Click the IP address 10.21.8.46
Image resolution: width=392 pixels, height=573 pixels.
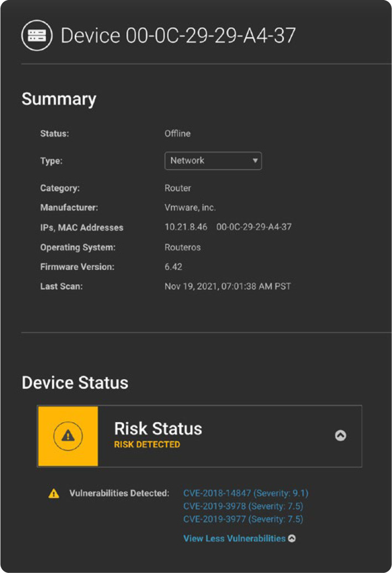[186, 227]
